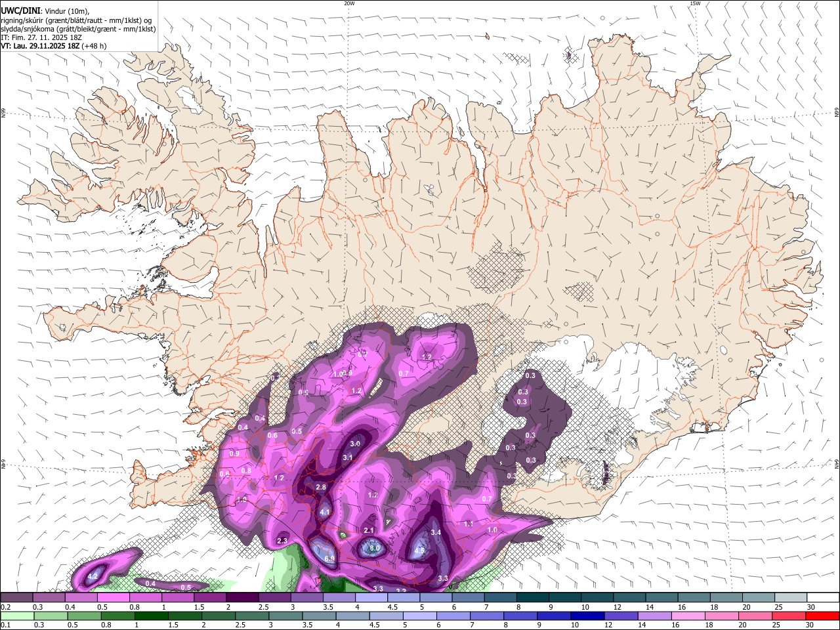The height and width of the screenshot is (630, 840).
Task: Select the rain legend swatch between 3 and 3.5
Action: pyautogui.click(x=285, y=616)
